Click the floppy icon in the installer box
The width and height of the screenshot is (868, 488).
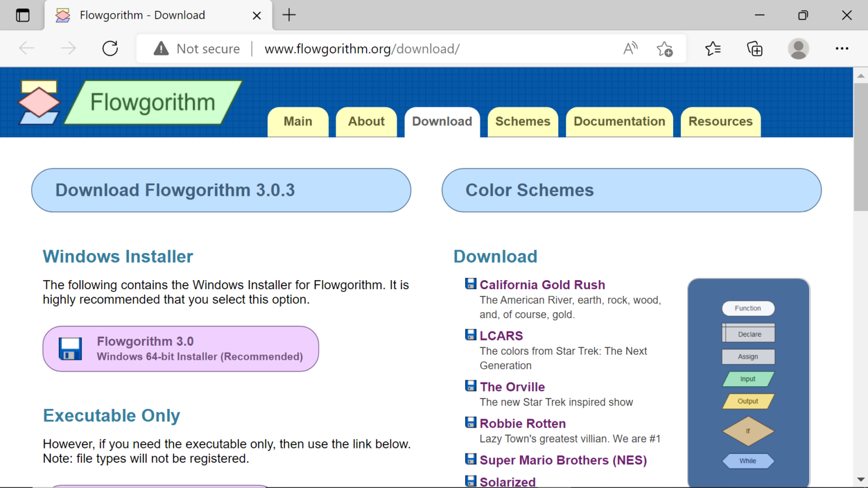70,348
